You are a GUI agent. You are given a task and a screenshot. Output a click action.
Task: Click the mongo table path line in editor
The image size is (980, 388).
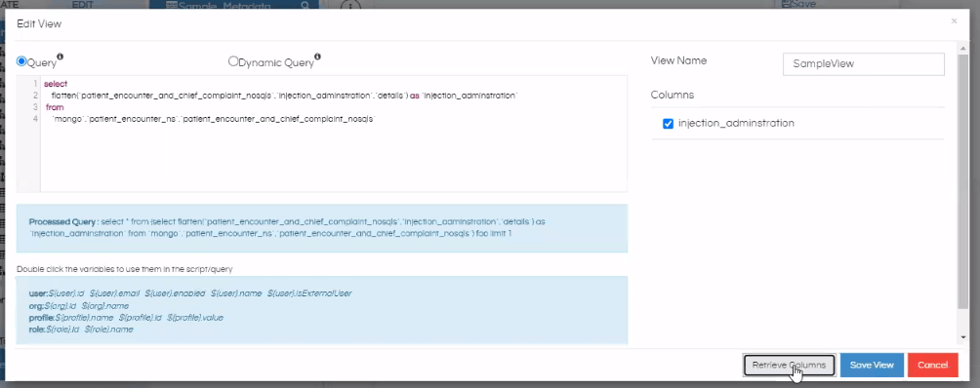pyautogui.click(x=213, y=119)
